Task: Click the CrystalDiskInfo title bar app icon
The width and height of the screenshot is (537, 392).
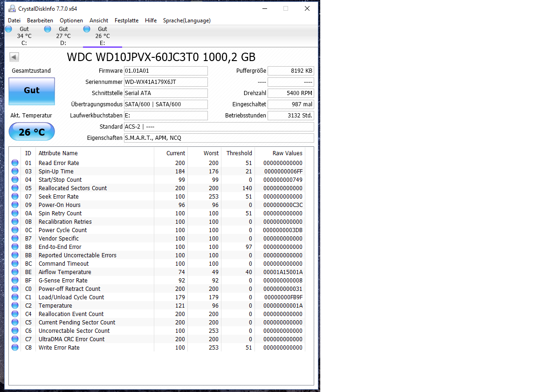Action: pyautogui.click(x=12, y=8)
